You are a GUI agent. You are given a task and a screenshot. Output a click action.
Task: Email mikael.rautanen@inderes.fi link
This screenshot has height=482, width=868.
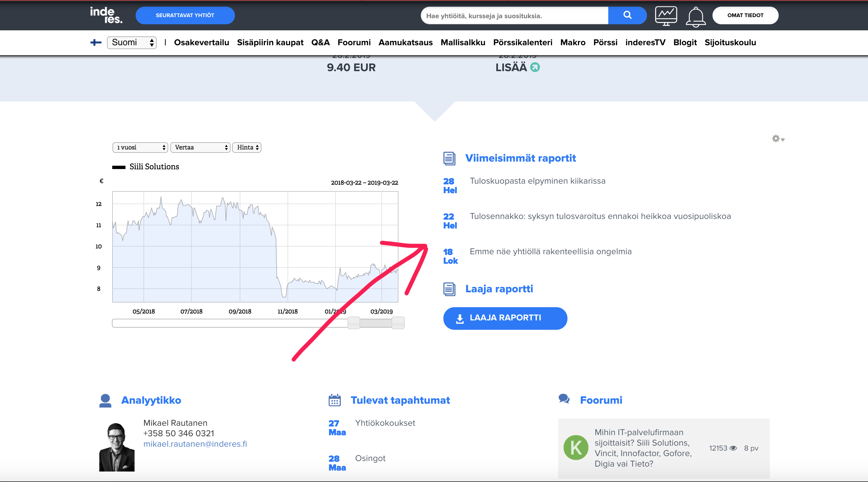pos(195,444)
